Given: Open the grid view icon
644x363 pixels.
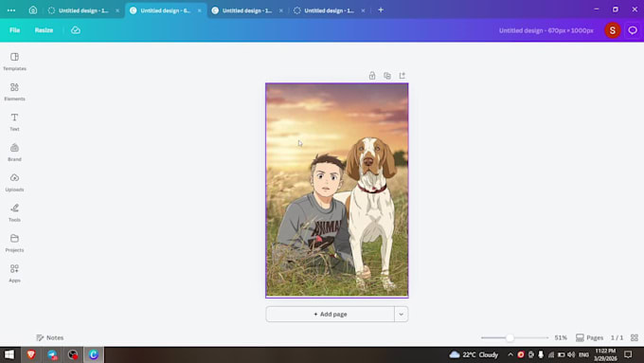Looking at the screenshot, I should (x=635, y=337).
